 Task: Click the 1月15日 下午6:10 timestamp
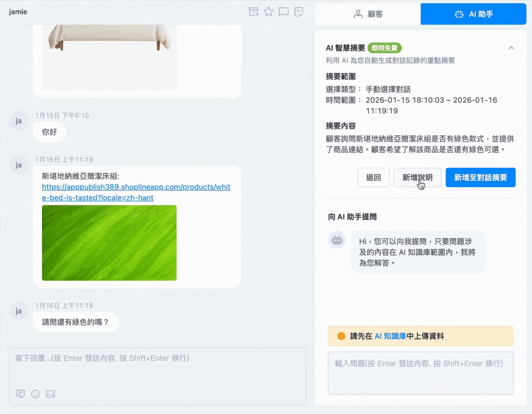click(62, 115)
